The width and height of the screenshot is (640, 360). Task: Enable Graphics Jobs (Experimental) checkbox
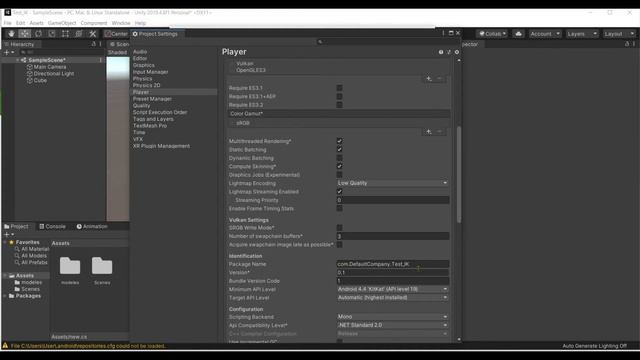[x=339, y=175]
